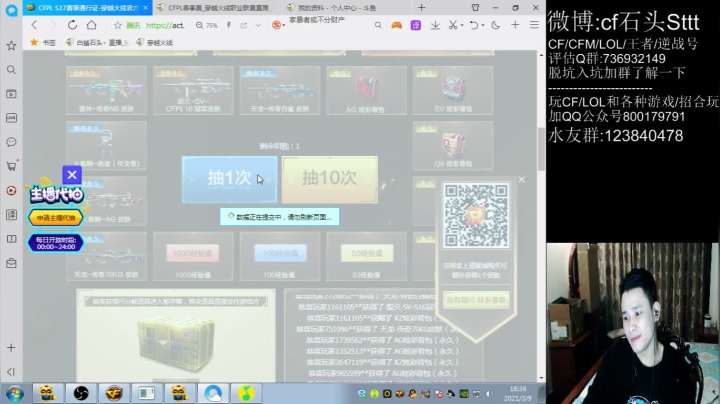Open the 书签 bookmarks folder
This screenshot has width=720, height=404.
[43, 43]
